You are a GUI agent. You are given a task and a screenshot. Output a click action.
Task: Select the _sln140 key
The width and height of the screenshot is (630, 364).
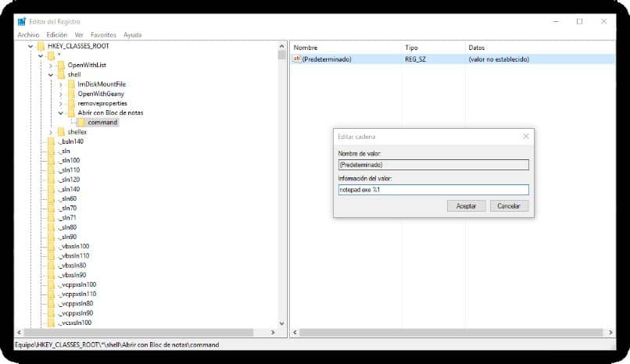tap(69, 189)
